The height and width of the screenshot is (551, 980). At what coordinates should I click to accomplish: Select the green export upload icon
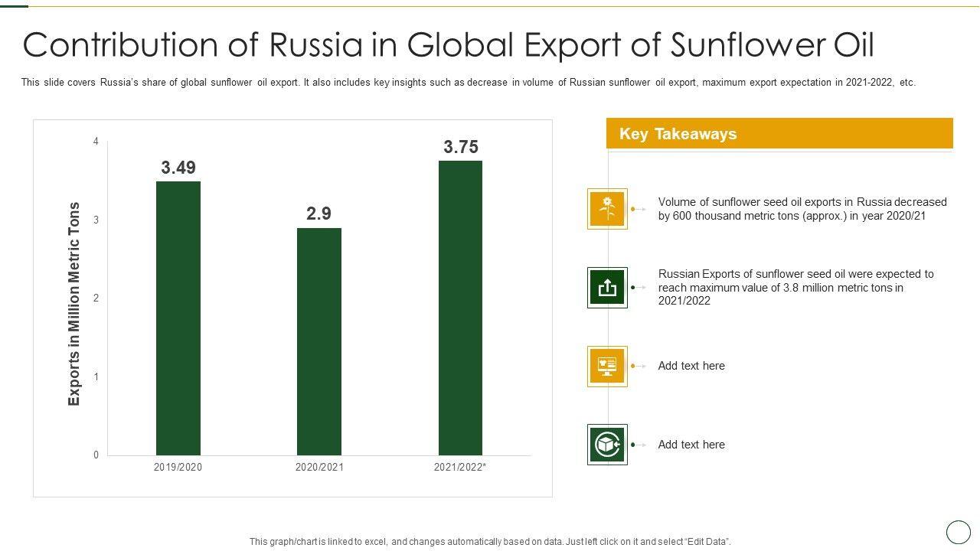[x=607, y=288]
